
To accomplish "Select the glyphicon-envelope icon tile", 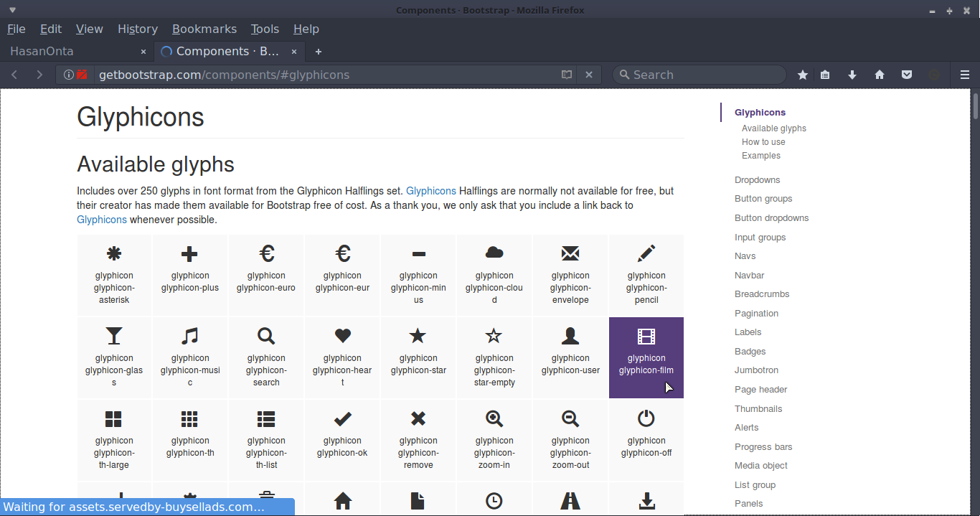I will click(570, 275).
